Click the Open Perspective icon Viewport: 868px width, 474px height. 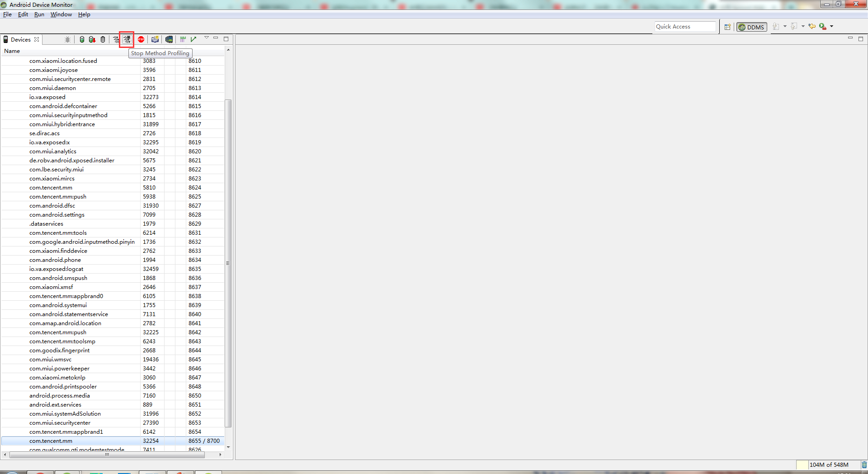pyautogui.click(x=727, y=27)
